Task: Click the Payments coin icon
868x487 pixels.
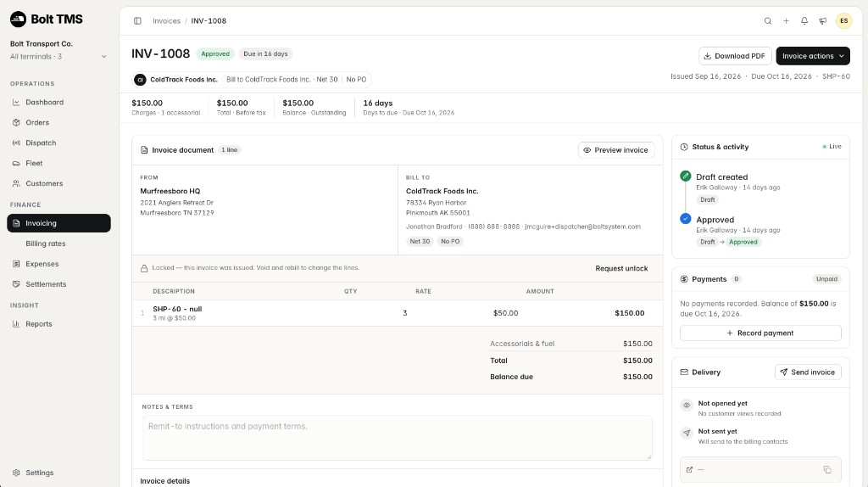Action: (x=684, y=279)
